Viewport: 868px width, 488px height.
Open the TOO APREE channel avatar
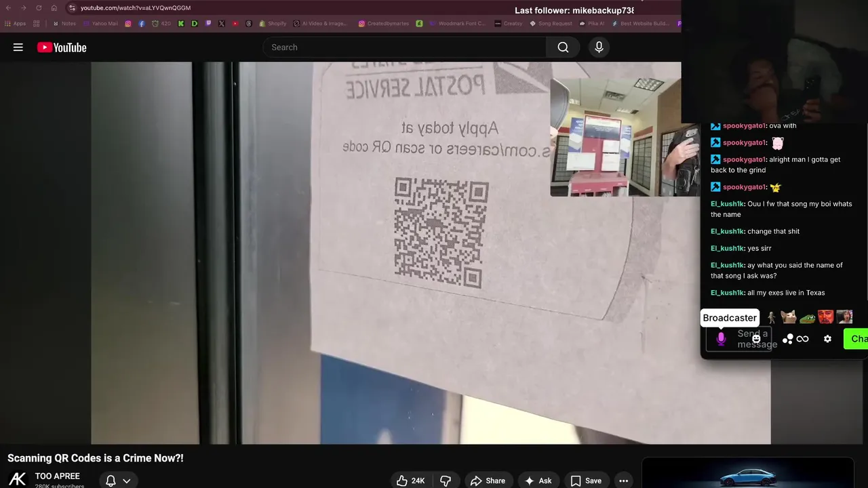[18, 479]
